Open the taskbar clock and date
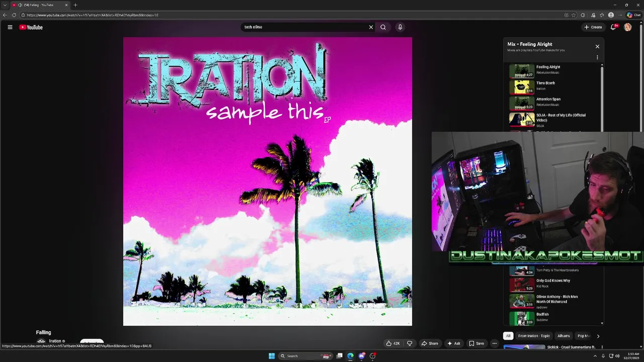Image resolution: width=644 pixels, height=362 pixels. click(x=632, y=356)
